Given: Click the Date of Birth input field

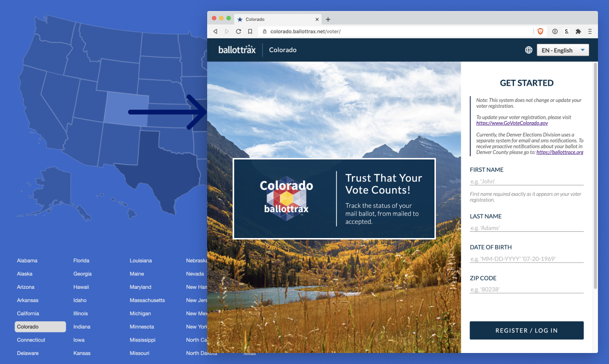Looking at the screenshot, I should coord(527,259).
